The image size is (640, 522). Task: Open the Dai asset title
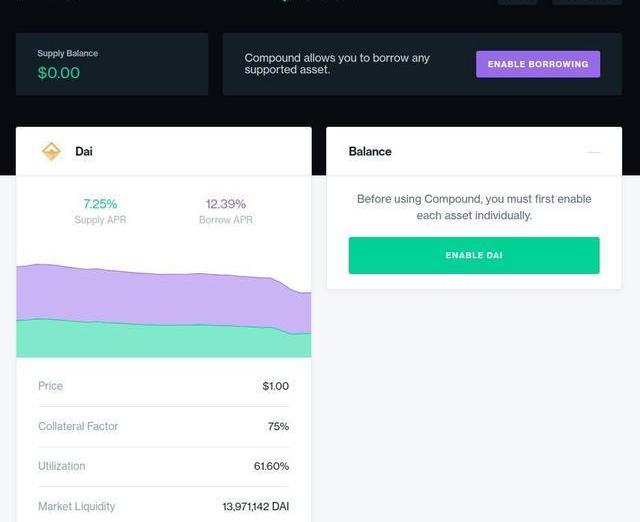coord(84,151)
